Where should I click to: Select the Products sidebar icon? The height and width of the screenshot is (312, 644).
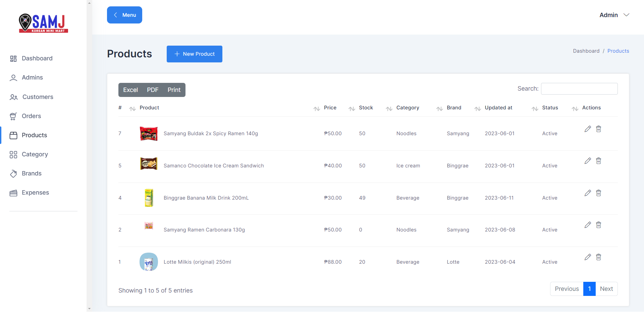click(13, 135)
